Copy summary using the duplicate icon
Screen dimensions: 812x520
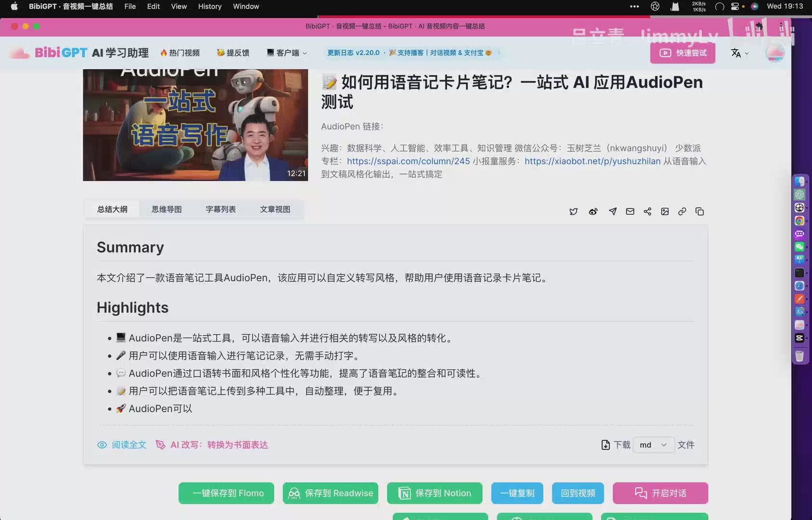pyautogui.click(x=700, y=211)
